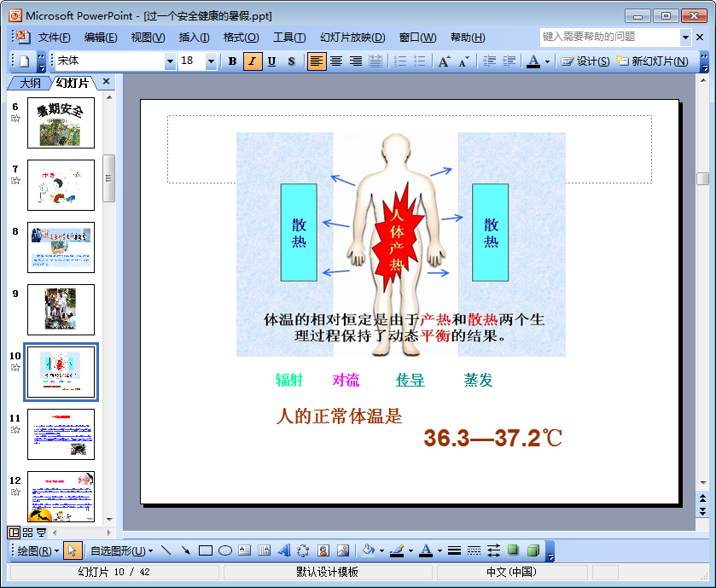The height and width of the screenshot is (588, 716).
Task: Select the Rectangle drawing tool
Action: [x=206, y=550]
